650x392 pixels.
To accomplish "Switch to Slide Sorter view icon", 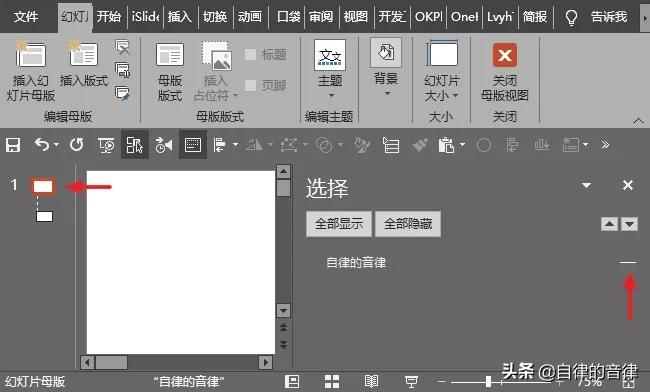I will (x=332, y=382).
